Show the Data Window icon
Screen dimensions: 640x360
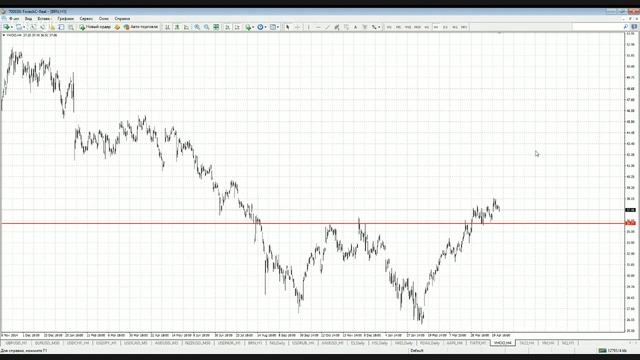[42, 27]
